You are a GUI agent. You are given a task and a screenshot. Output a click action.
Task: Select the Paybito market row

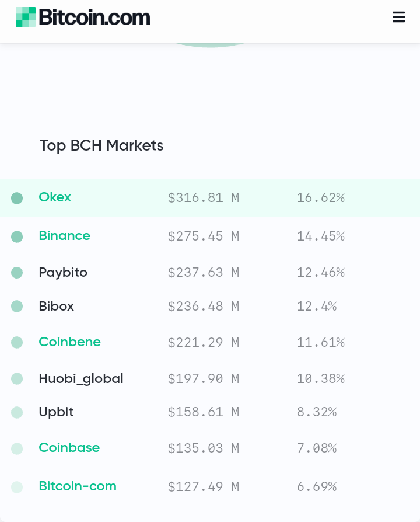coord(210,273)
